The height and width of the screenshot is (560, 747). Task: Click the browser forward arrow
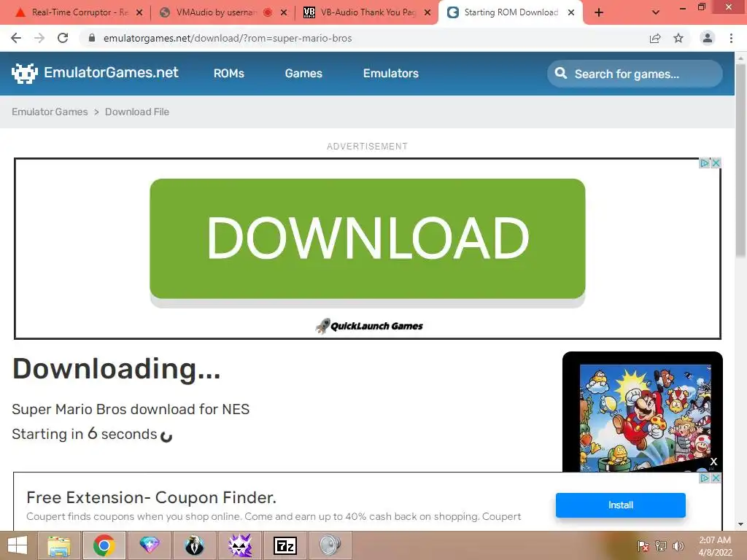[x=39, y=38]
